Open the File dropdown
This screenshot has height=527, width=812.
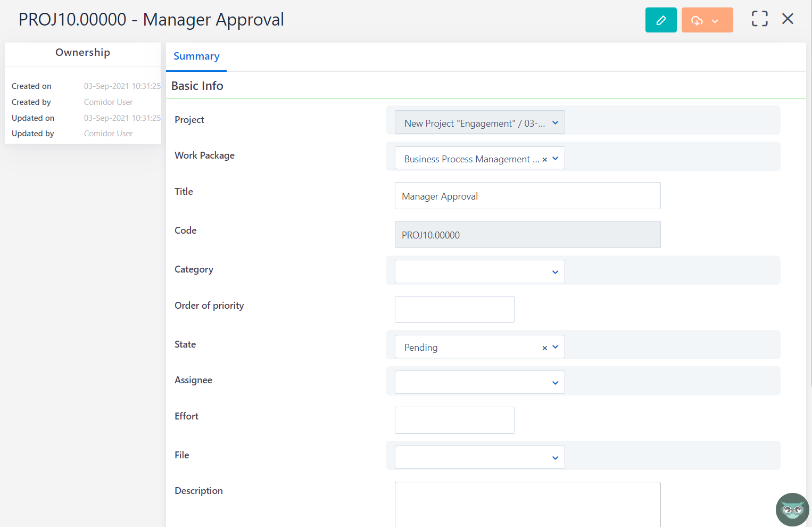click(555, 457)
